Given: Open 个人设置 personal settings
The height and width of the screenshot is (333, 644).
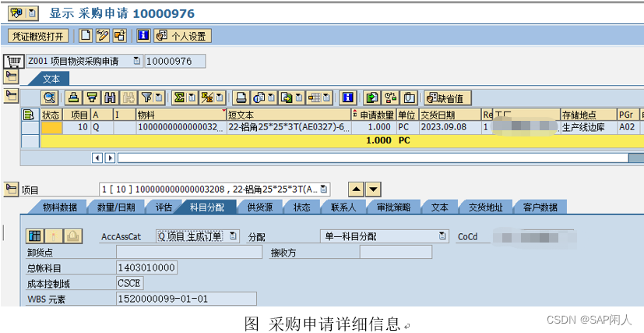Looking at the screenshot, I should (182, 36).
